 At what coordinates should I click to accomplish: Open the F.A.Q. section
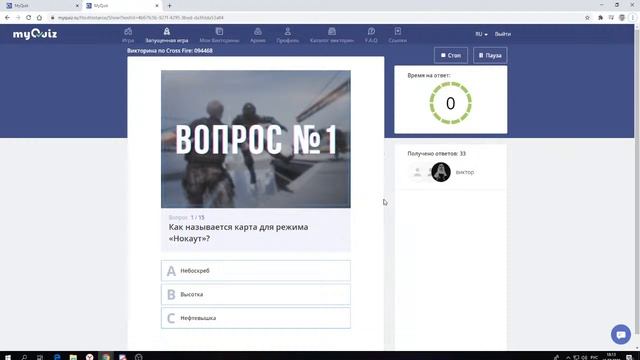click(371, 35)
